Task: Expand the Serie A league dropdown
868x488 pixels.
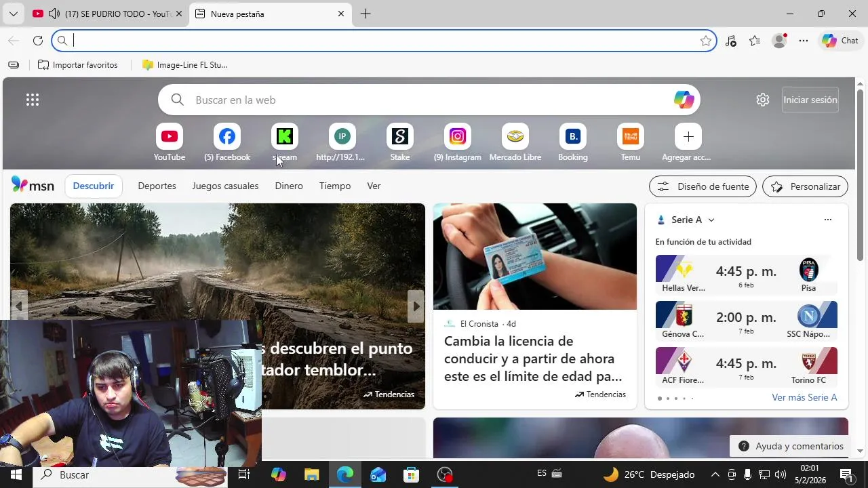Action: tap(711, 220)
